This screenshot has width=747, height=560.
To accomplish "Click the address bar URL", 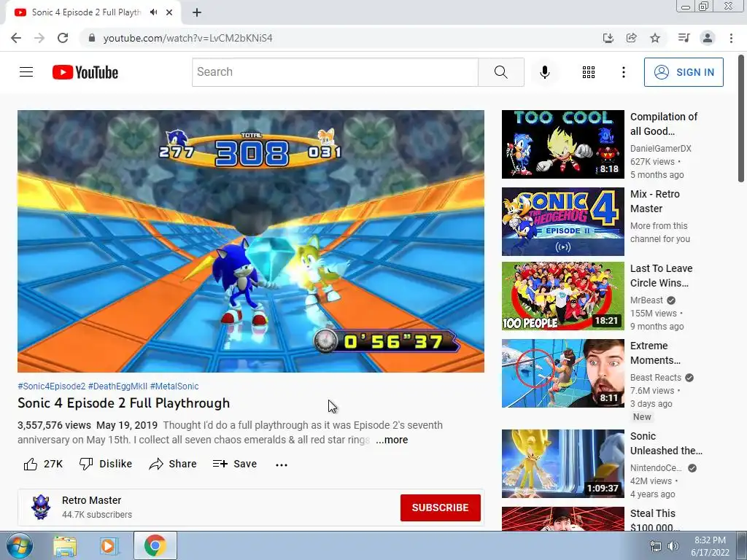I will (x=187, y=38).
